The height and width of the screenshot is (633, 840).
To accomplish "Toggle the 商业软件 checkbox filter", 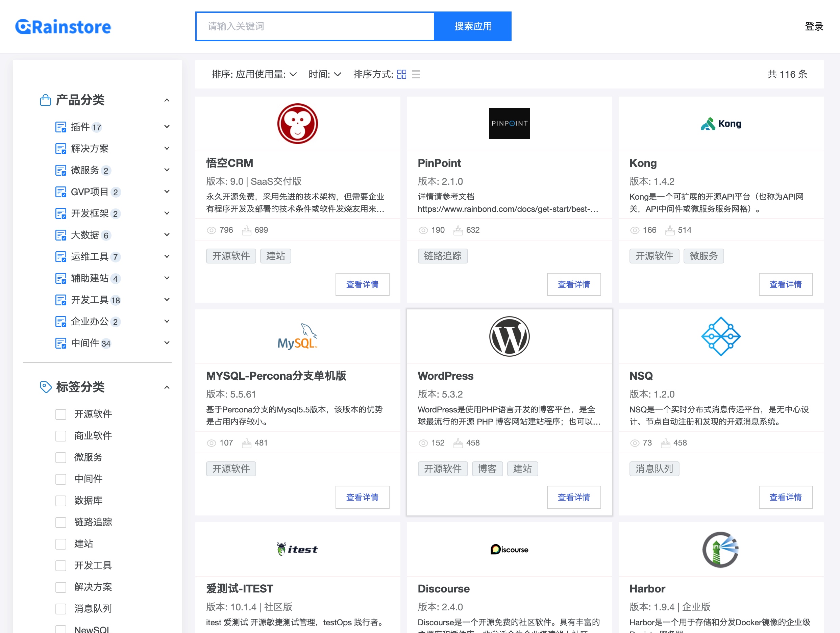I will tap(60, 435).
